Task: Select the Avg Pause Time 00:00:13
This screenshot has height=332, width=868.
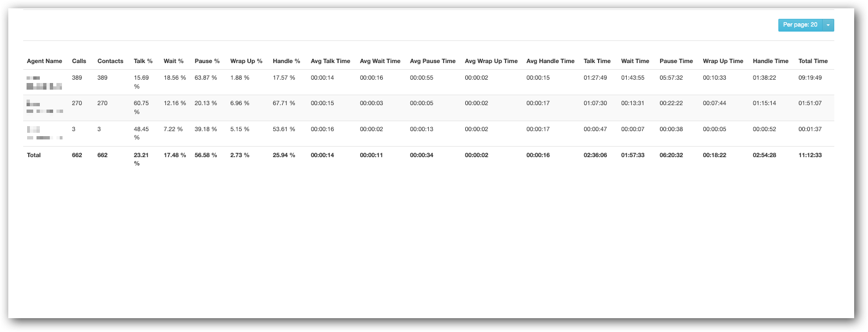Action: tap(422, 129)
